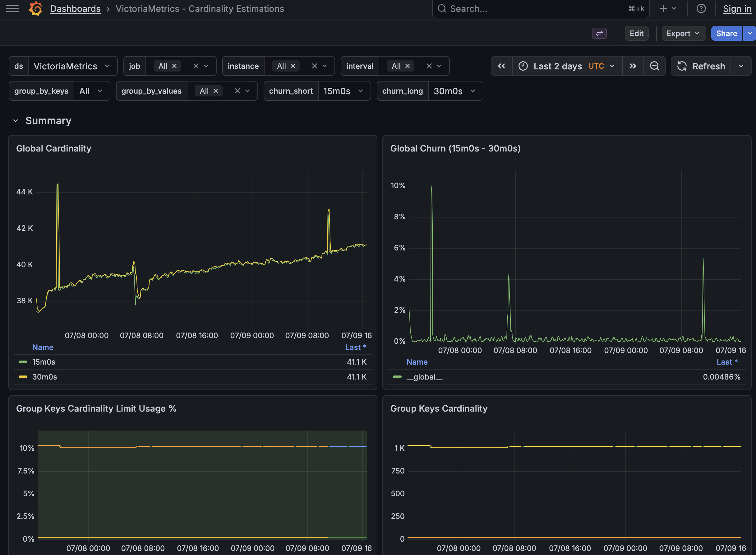Viewport: 756px width, 555px height.
Task: Expand the interval variable dropdown chevron
Action: [439, 66]
